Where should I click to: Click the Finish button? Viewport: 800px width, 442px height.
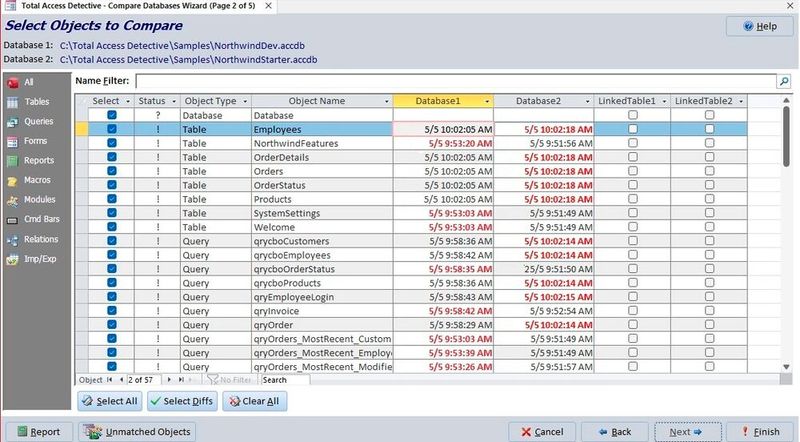(x=760, y=432)
